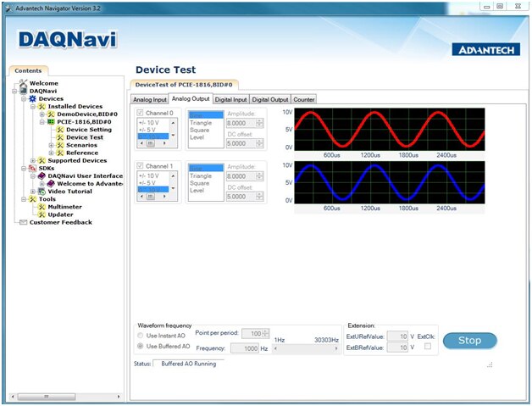Increase Channel 1 DC offset with stepper

click(x=259, y=194)
